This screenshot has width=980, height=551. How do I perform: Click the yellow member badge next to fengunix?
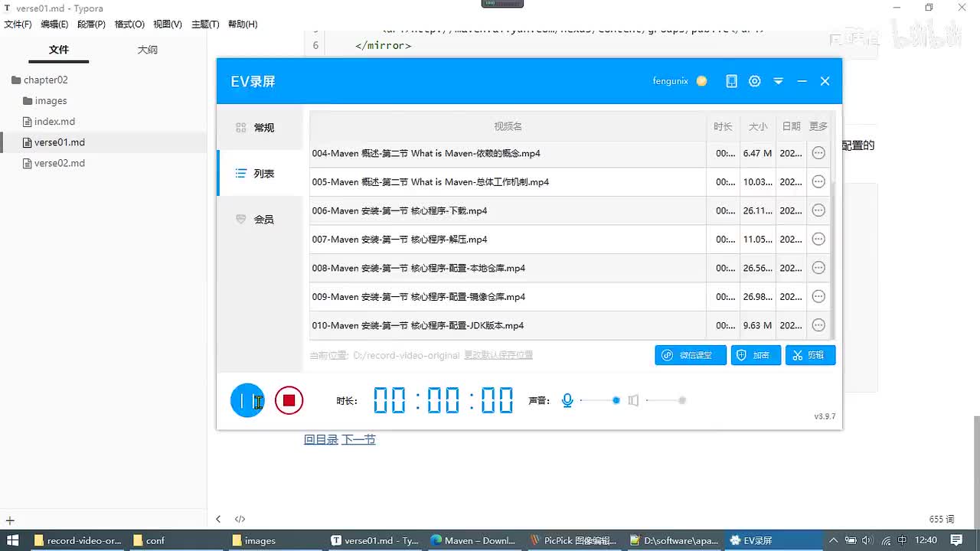click(701, 81)
